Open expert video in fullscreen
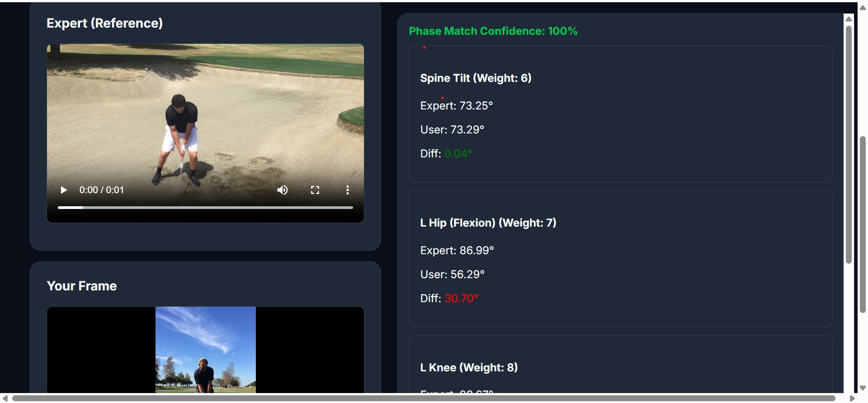 tap(315, 190)
